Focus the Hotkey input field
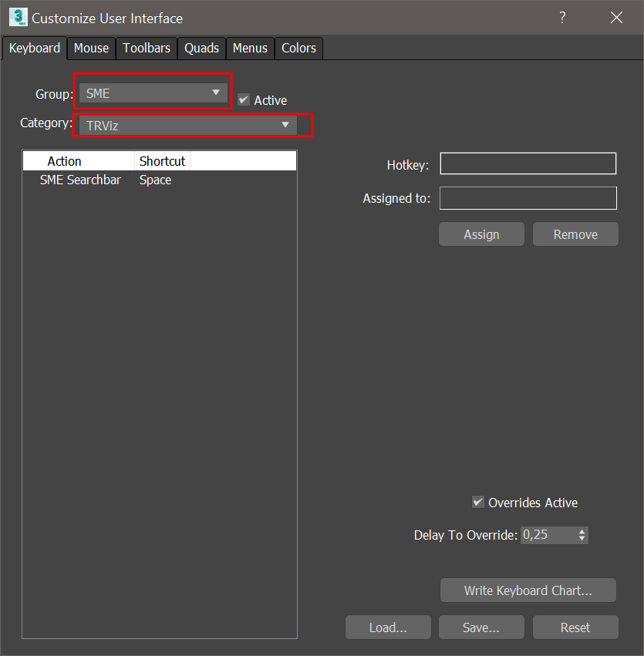This screenshot has width=644, height=656. pos(528,163)
